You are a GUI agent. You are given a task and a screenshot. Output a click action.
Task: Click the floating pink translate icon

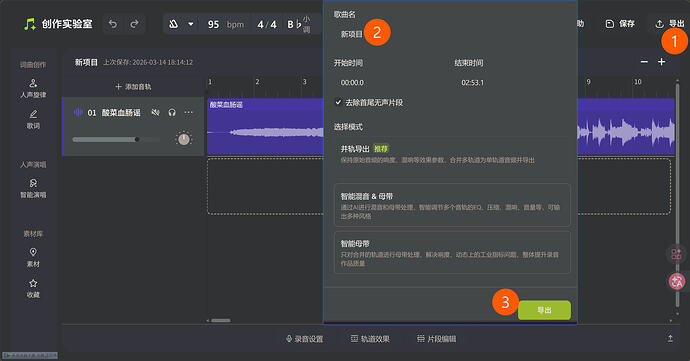point(677,281)
